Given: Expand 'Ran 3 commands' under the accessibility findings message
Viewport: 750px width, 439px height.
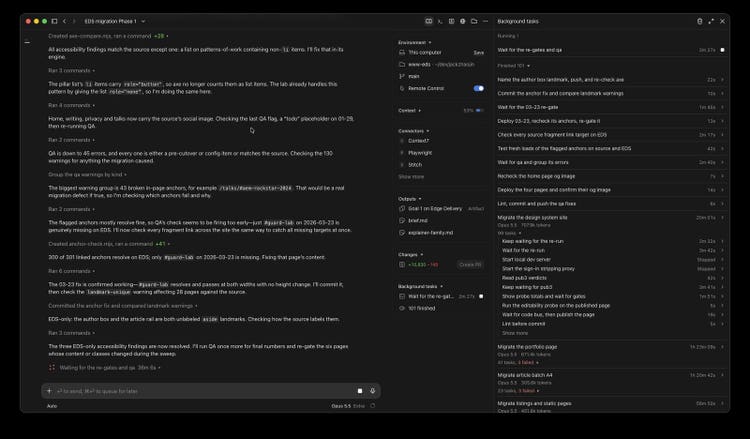Looking at the screenshot, I should [x=71, y=70].
